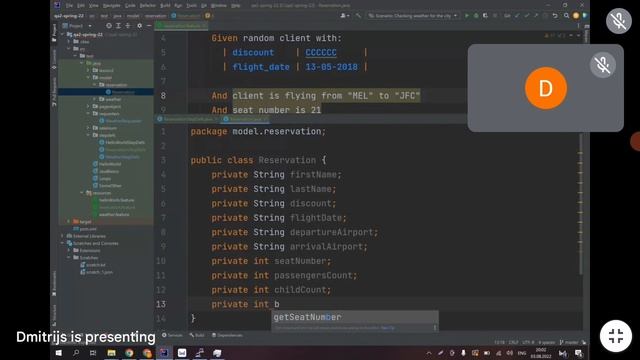640x360 pixels.
Task: Click the build hammer icon
Action: click(358, 16)
